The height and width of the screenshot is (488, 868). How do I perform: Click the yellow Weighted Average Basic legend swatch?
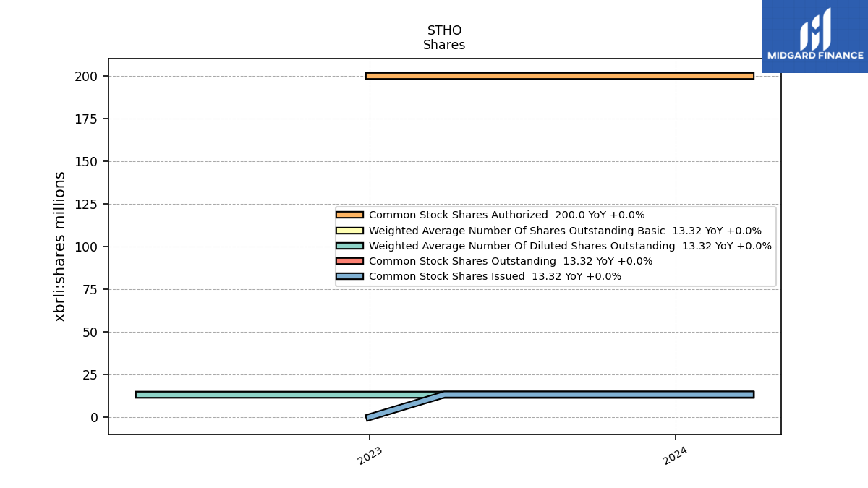pyautogui.click(x=349, y=231)
